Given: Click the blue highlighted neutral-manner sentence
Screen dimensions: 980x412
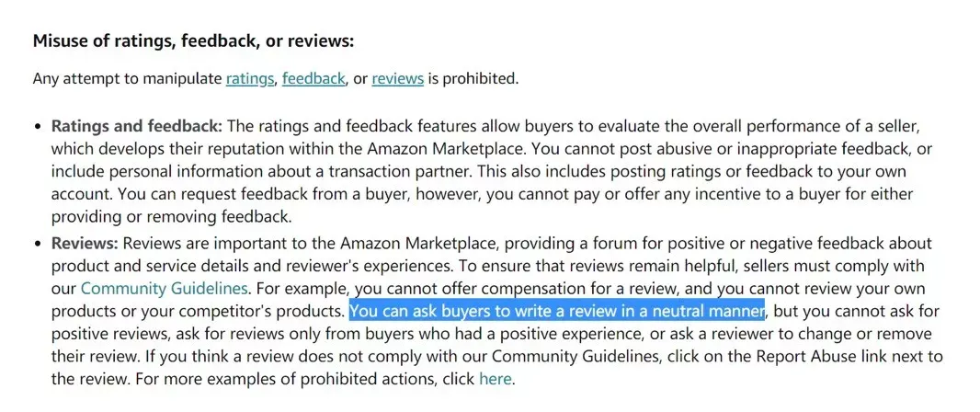Looking at the screenshot, I should [x=557, y=311].
